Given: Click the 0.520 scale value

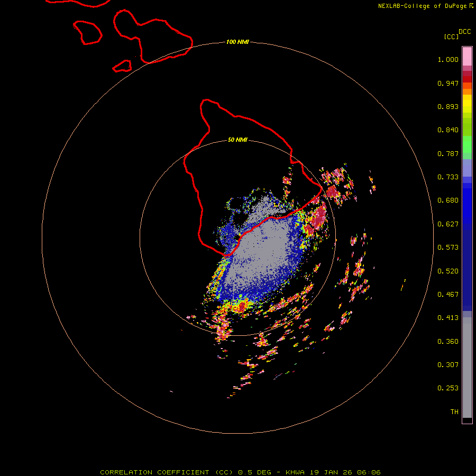Looking at the screenshot, I should click(x=448, y=271).
